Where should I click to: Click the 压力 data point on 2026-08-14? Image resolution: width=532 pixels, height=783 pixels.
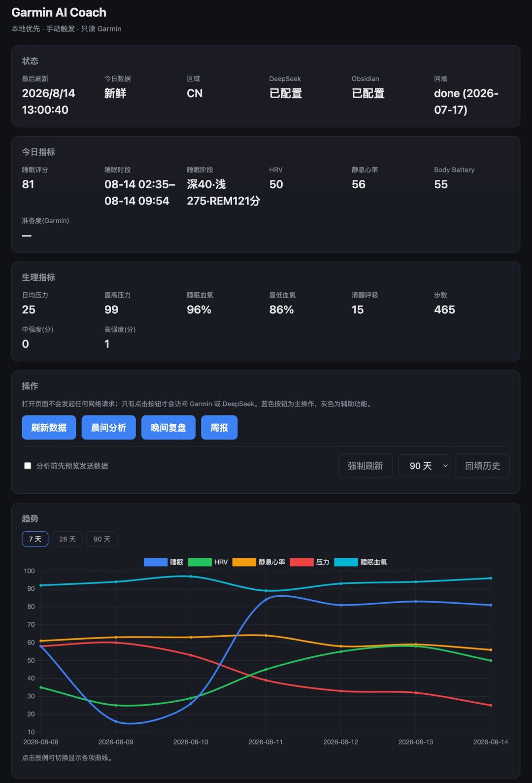tap(491, 705)
